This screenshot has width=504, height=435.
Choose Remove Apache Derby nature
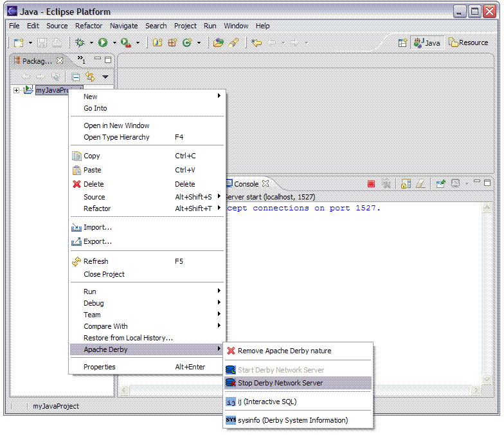tap(284, 351)
